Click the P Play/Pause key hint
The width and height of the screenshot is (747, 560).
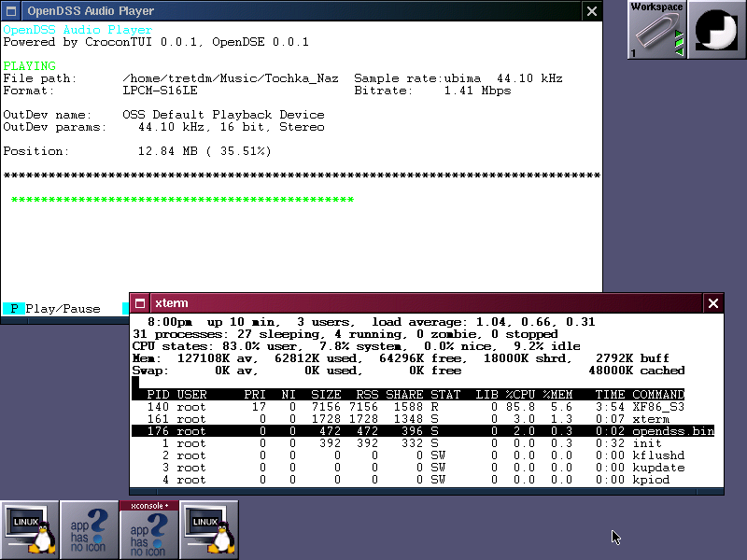52,309
